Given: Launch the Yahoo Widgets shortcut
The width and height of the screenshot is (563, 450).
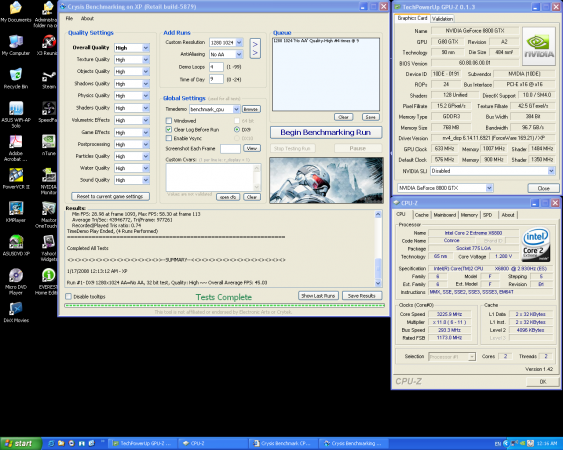Looking at the screenshot, I should click(x=48, y=249).
